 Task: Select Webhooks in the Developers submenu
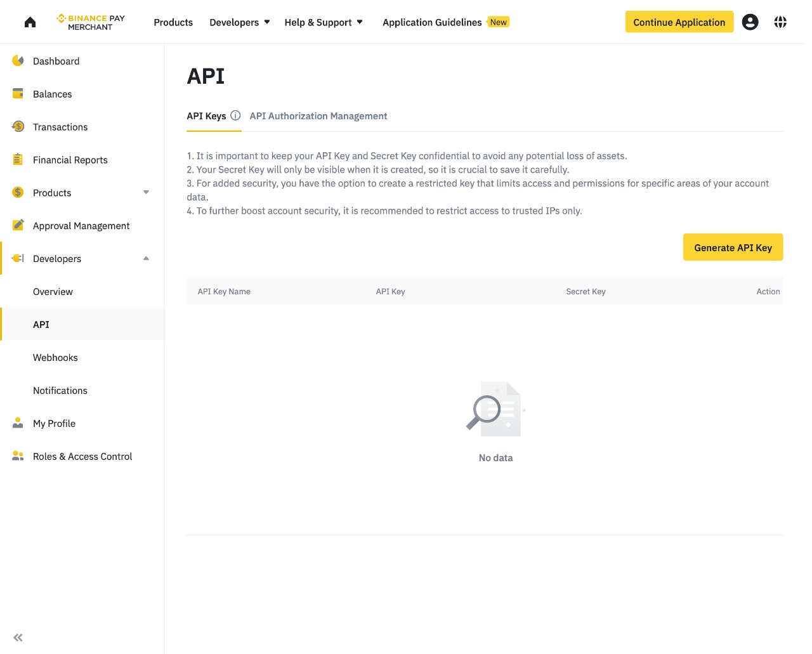[x=55, y=358]
